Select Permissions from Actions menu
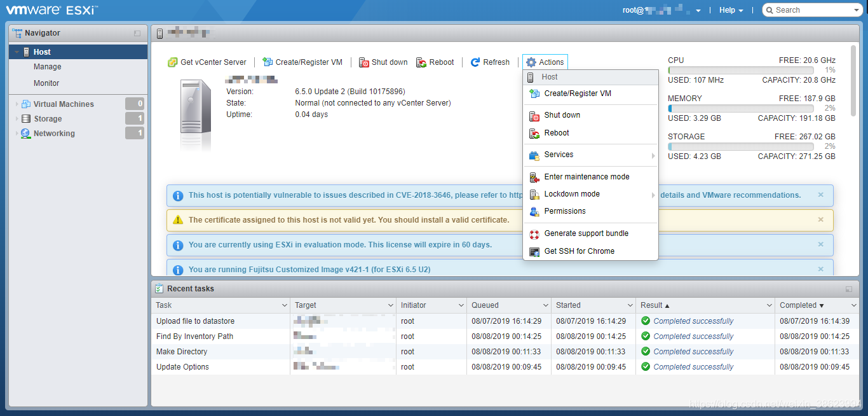The height and width of the screenshot is (416, 868). [590, 211]
